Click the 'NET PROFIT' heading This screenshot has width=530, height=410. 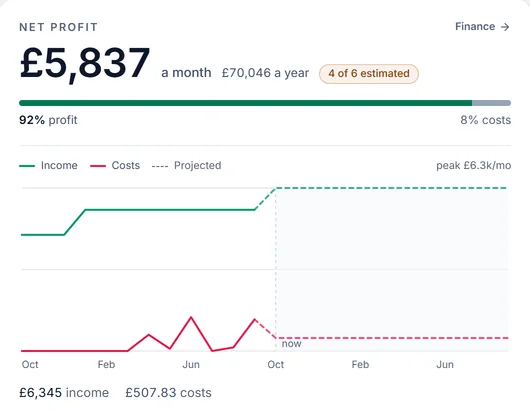tap(58, 27)
